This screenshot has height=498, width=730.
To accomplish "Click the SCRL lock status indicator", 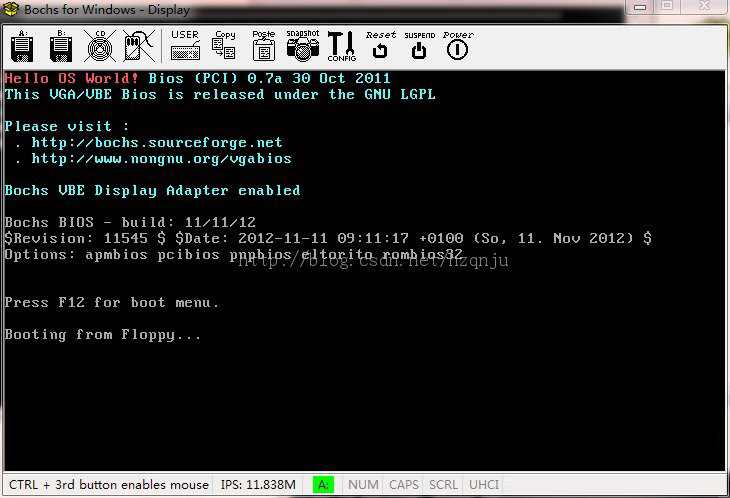I will (x=443, y=485).
